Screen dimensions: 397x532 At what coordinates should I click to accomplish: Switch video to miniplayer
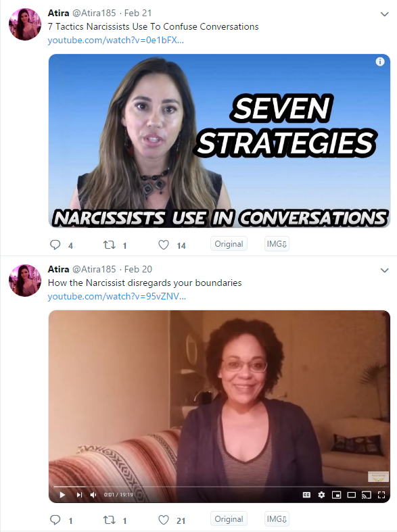click(336, 495)
